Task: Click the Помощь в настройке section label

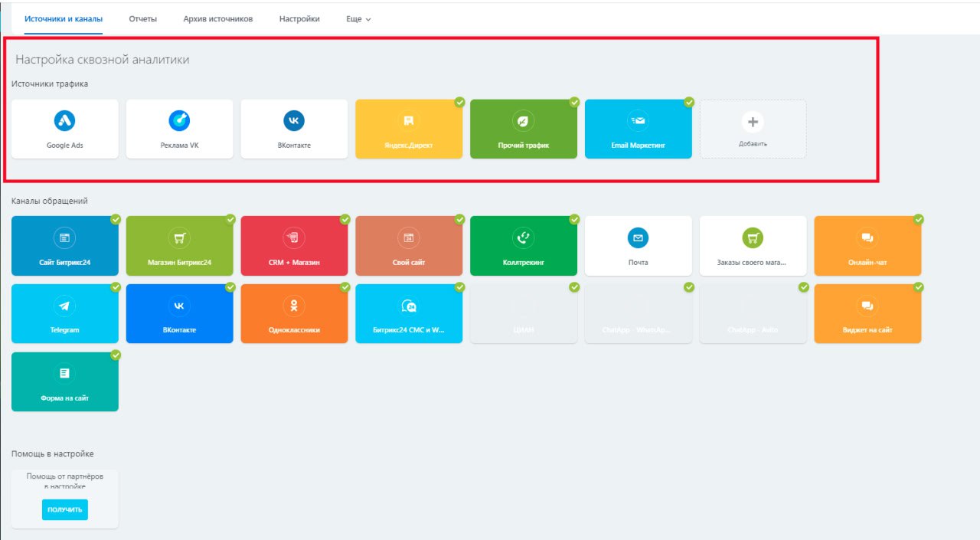Action: (53, 453)
